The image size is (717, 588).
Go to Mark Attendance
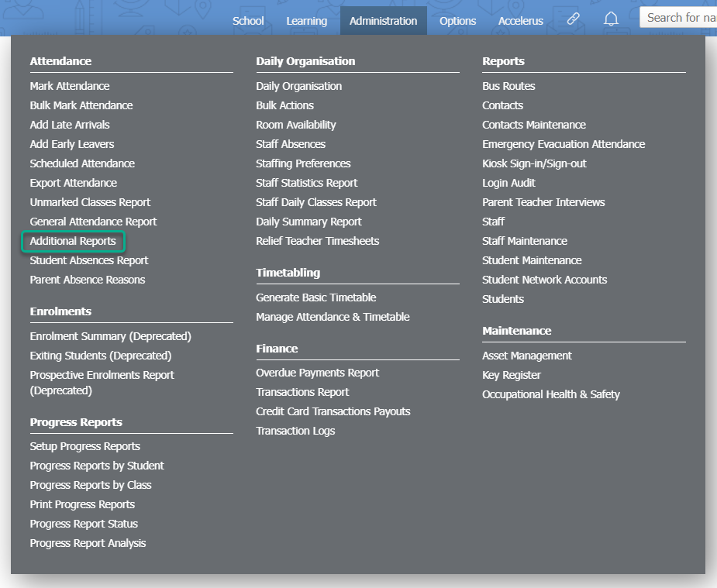pos(70,86)
